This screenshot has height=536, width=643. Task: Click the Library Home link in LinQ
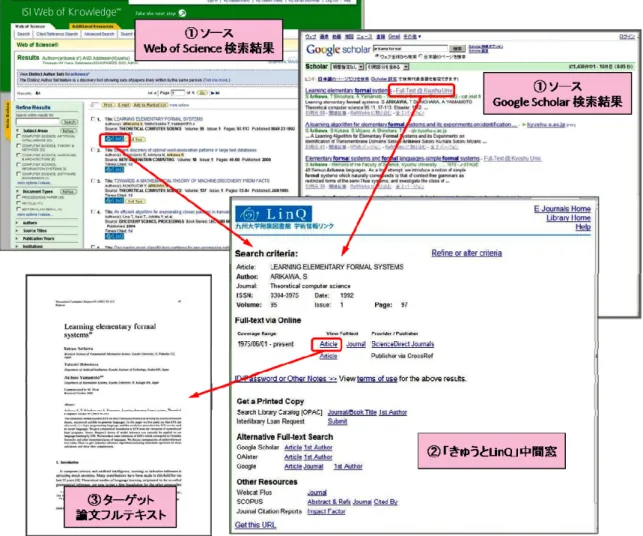[568, 218]
